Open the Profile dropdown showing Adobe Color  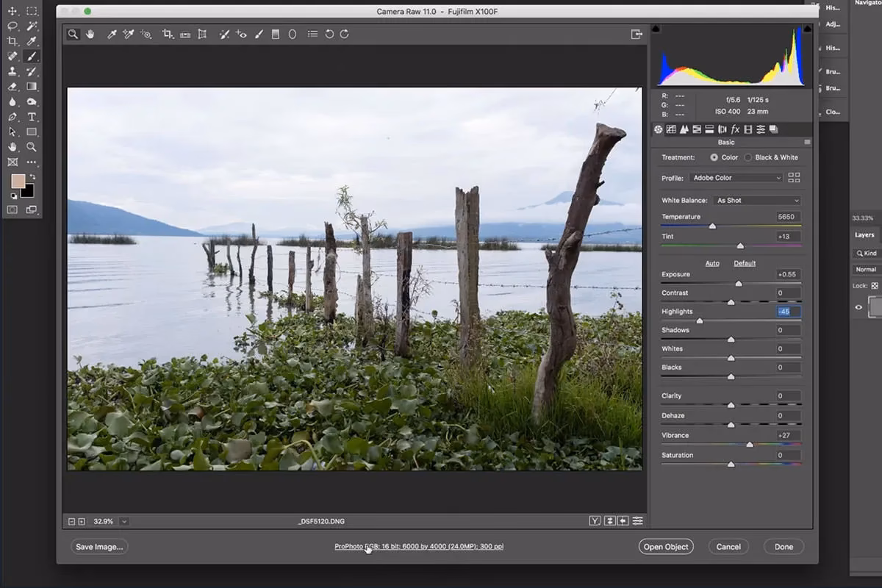[x=735, y=177]
